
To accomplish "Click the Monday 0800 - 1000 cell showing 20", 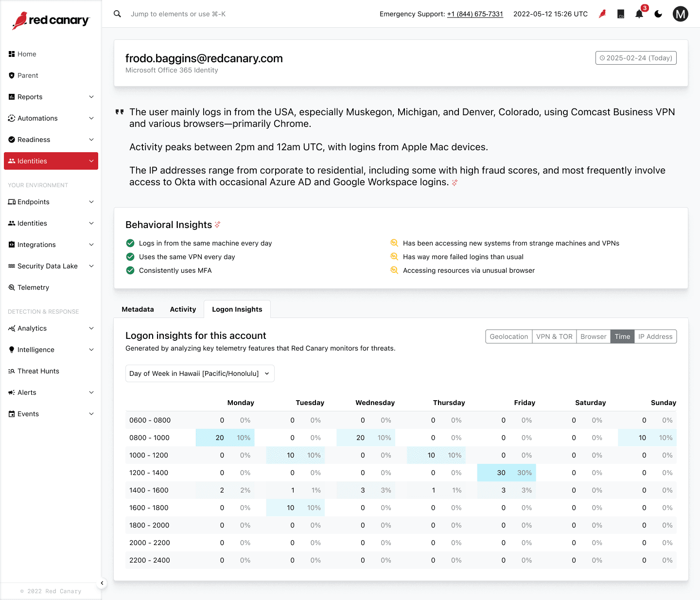I will pos(225,438).
